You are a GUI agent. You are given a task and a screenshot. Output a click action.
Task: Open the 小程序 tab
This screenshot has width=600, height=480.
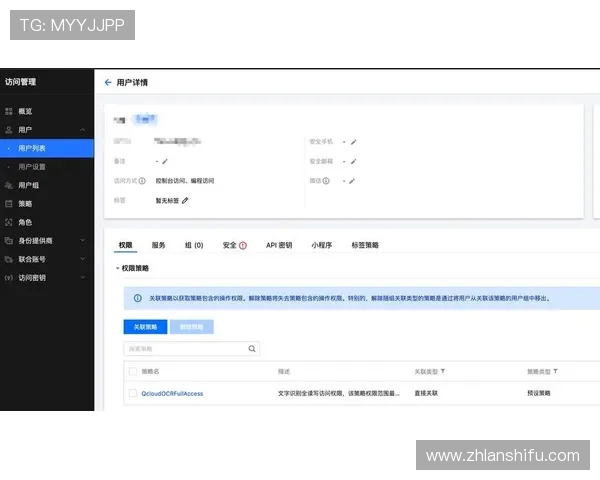point(321,245)
